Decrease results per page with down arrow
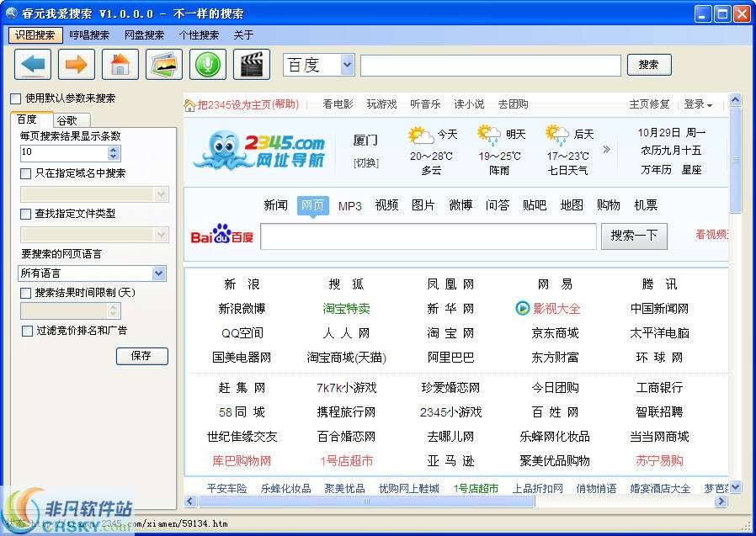This screenshot has height=536, width=756. (x=114, y=157)
